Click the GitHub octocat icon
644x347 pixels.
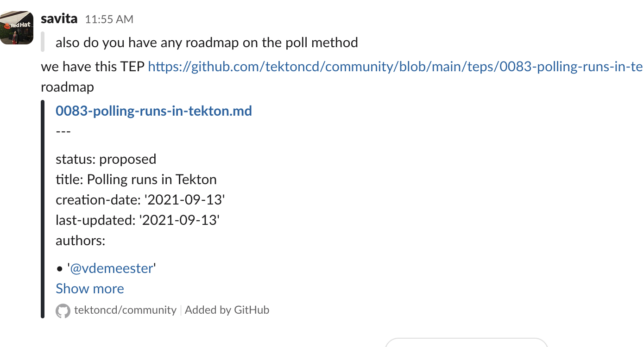pos(63,310)
